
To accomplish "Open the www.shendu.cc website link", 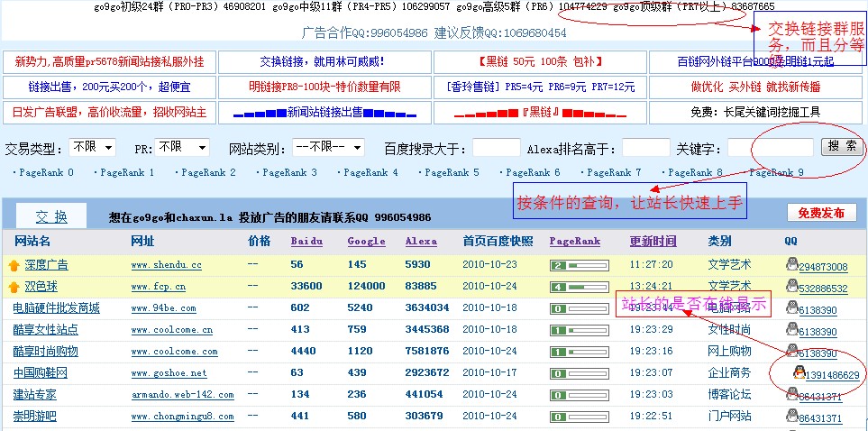I will pyautogui.click(x=166, y=265).
